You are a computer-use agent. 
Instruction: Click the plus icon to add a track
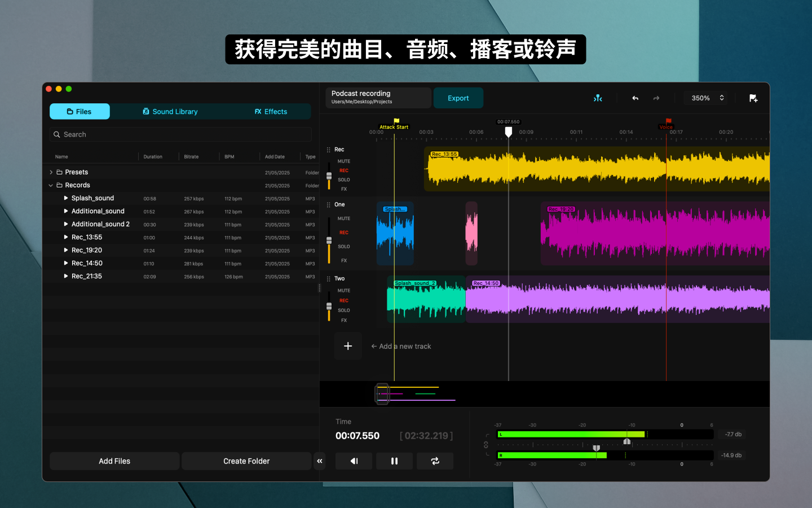point(348,346)
